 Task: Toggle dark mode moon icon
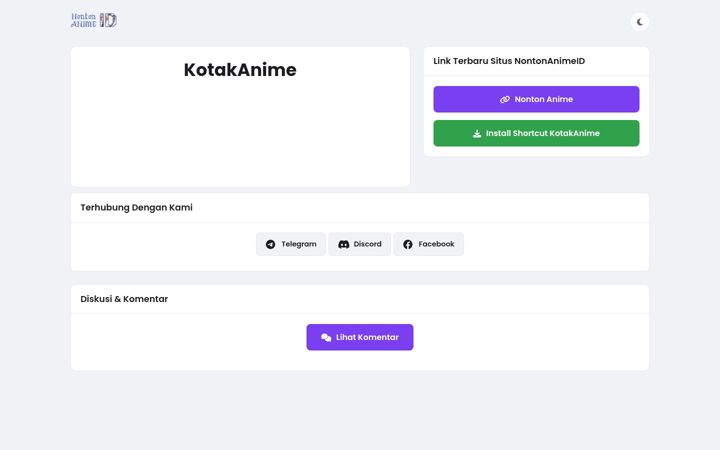point(640,22)
